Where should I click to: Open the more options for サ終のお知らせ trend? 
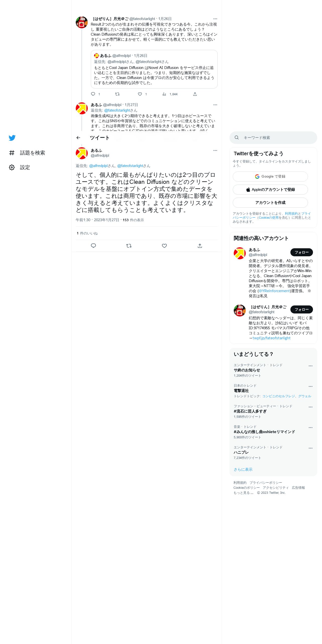coord(310,366)
